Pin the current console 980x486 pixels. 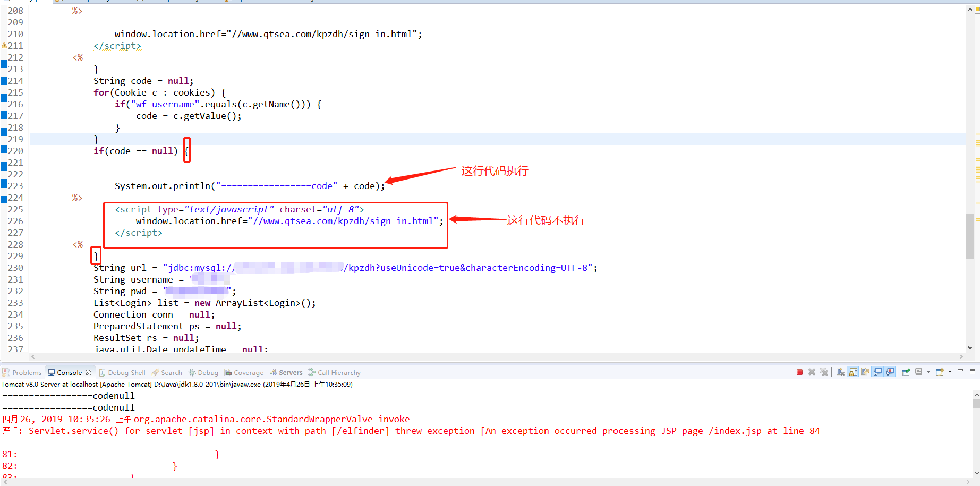coord(906,372)
